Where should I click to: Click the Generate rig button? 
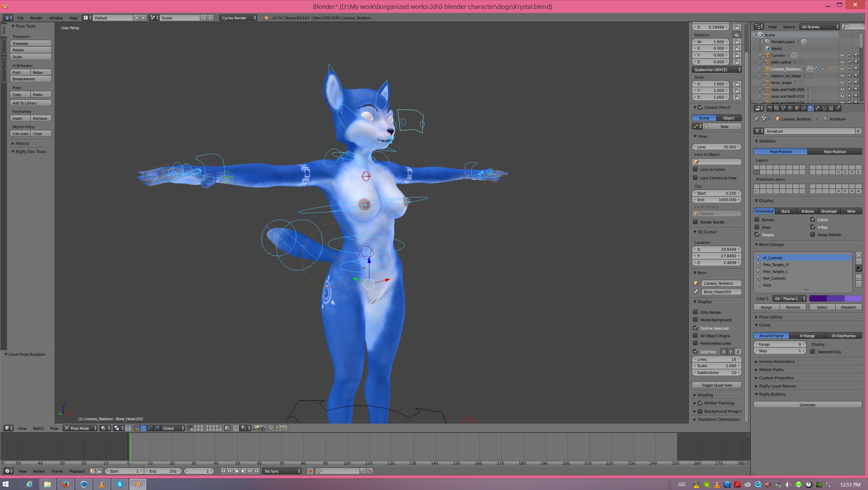click(x=807, y=405)
